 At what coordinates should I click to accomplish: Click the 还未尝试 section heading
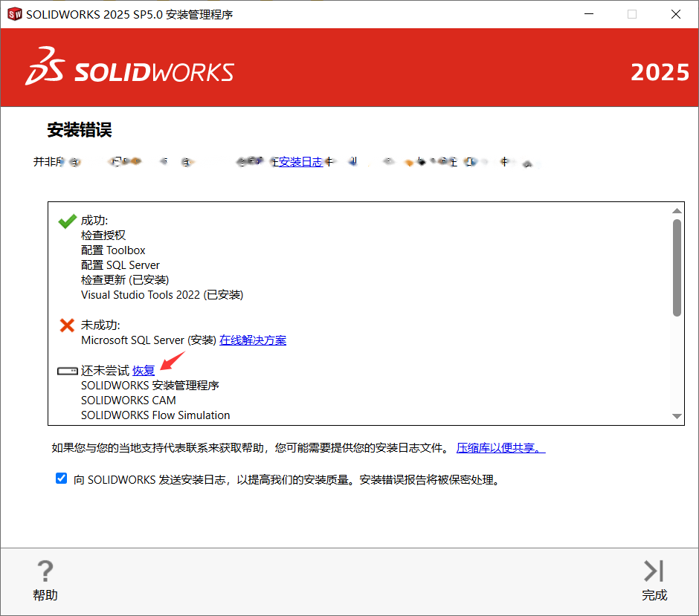coord(105,371)
